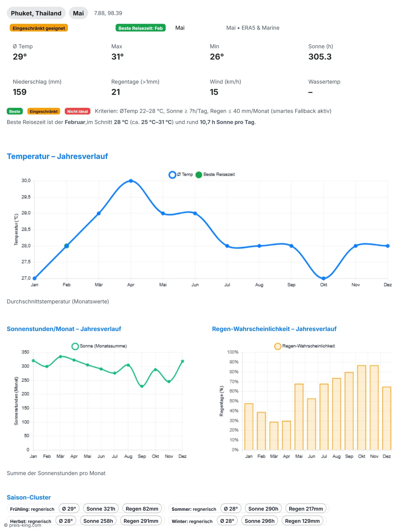This screenshot has height=532, width=405.
Task: Click the Frühling: regnerisch season label
Action: 32,509
